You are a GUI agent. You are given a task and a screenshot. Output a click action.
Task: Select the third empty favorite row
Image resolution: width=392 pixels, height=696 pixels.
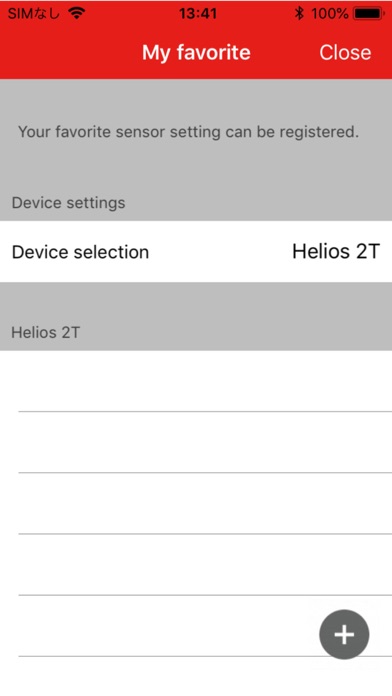[x=196, y=504]
